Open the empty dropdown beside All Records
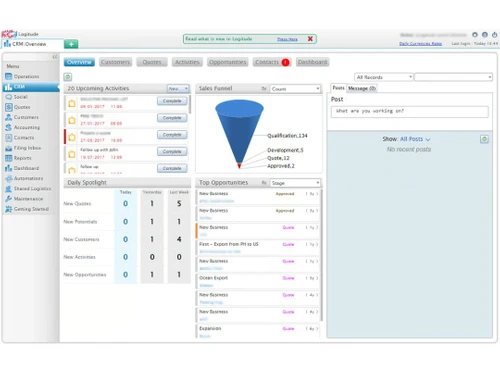This screenshot has width=500, height=375. (453, 77)
